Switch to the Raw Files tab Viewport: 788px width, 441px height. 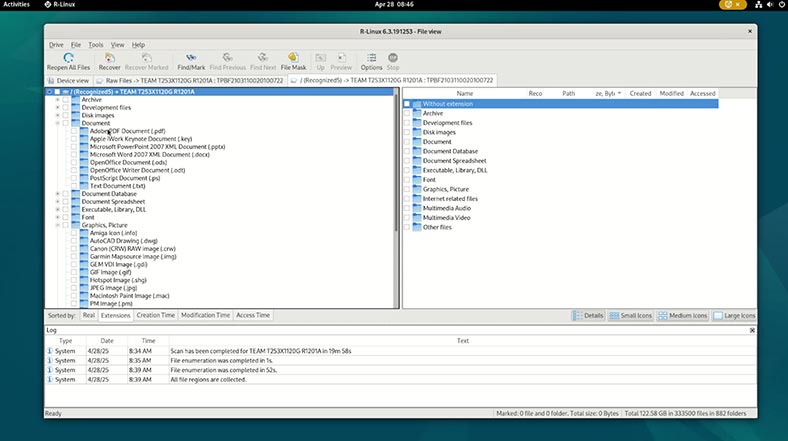189,80
